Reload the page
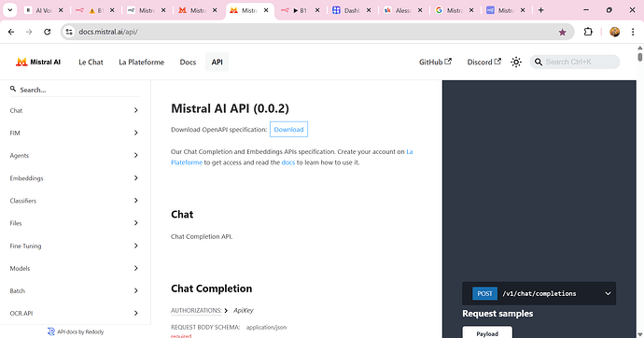Image resolution: width=644 pixels, height=338 pixels. point(48,32)
